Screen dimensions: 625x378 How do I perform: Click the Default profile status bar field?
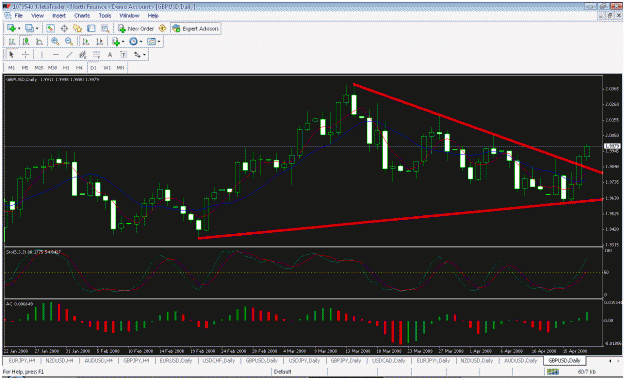[283, 372]
